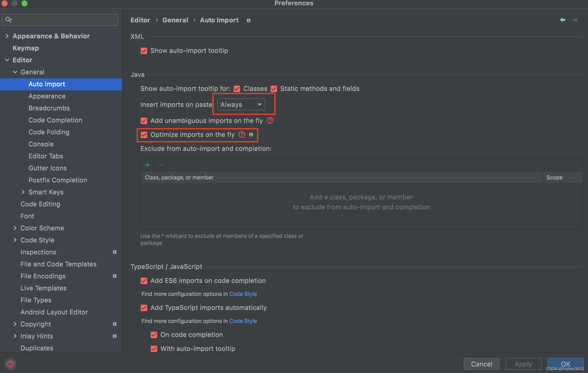Uncheck the Classes tooltip checkbox
Viewport: 588px width, 373px height.
pos(237,89)
